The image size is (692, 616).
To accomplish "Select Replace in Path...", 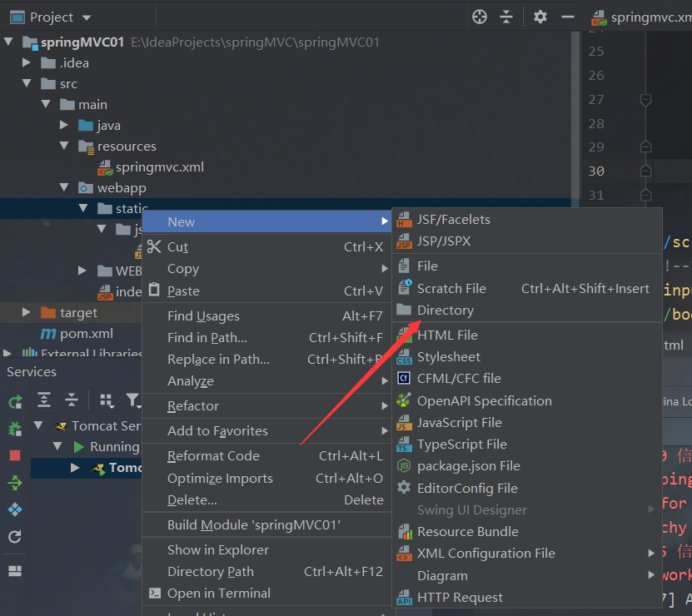I will 266,359.
